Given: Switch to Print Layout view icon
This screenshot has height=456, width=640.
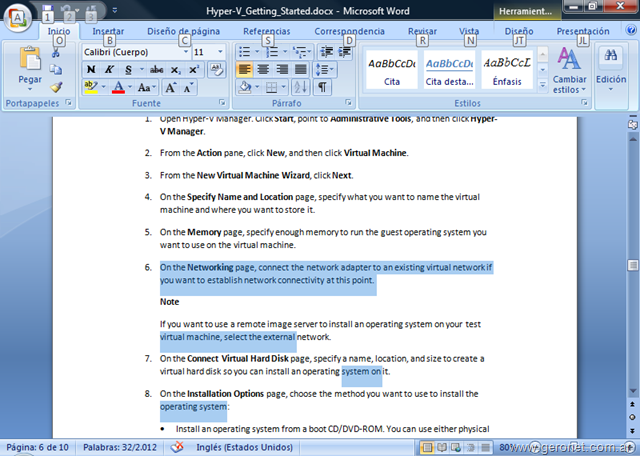Looking at the screenshot, I should [427, 447].
